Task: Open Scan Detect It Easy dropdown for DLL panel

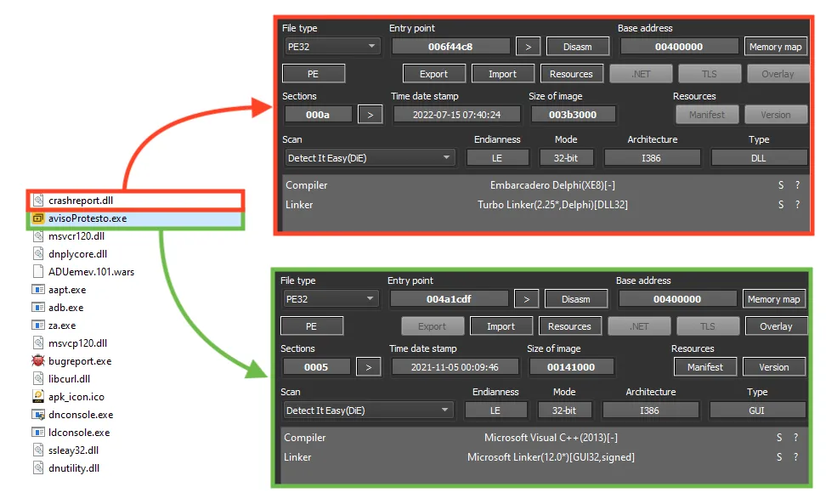Action: [x=370, y=158]
